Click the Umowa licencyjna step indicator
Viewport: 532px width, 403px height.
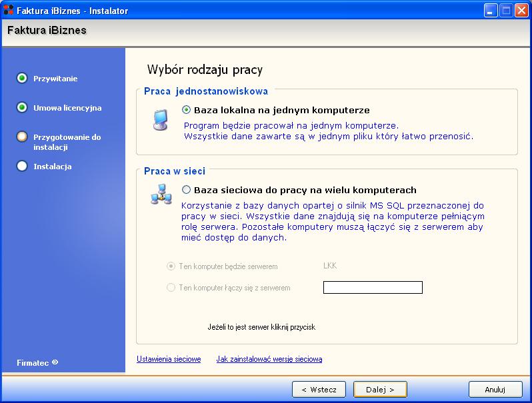click(22, 107)
